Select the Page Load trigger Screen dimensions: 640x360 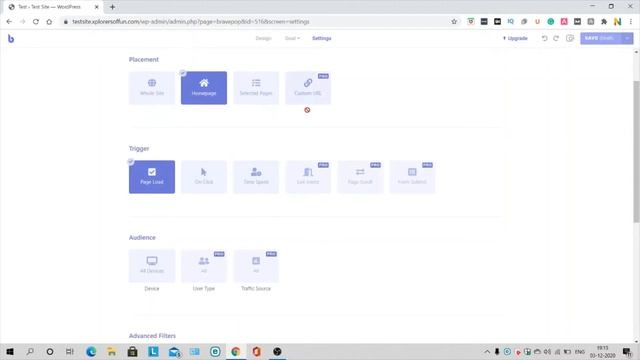152,177
